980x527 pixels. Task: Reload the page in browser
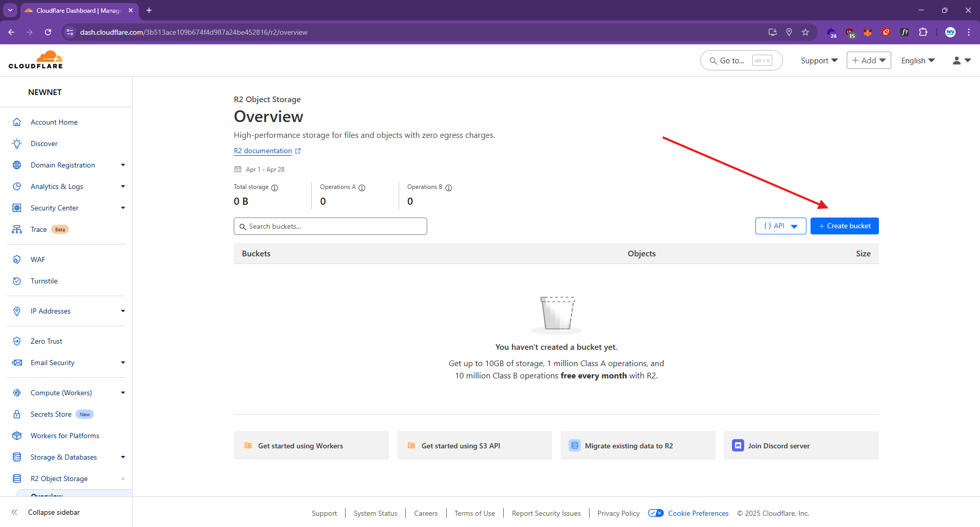coord(48,32)
